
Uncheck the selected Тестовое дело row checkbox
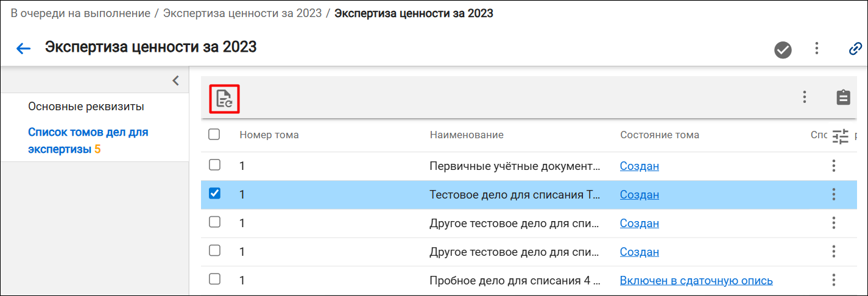coord(214,194)
